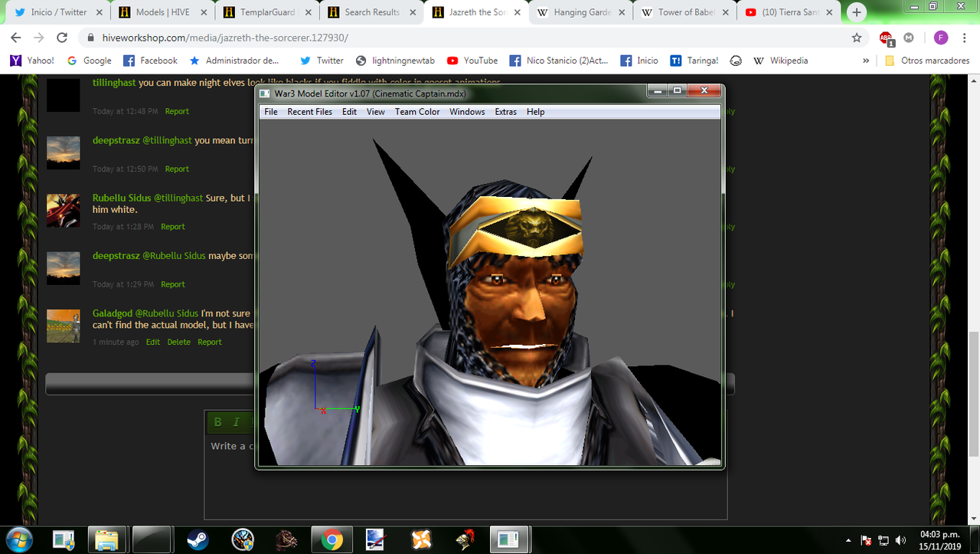Delete Galadgod's comment
Viewport: 980px width, 554px height.
coord(179,343)
